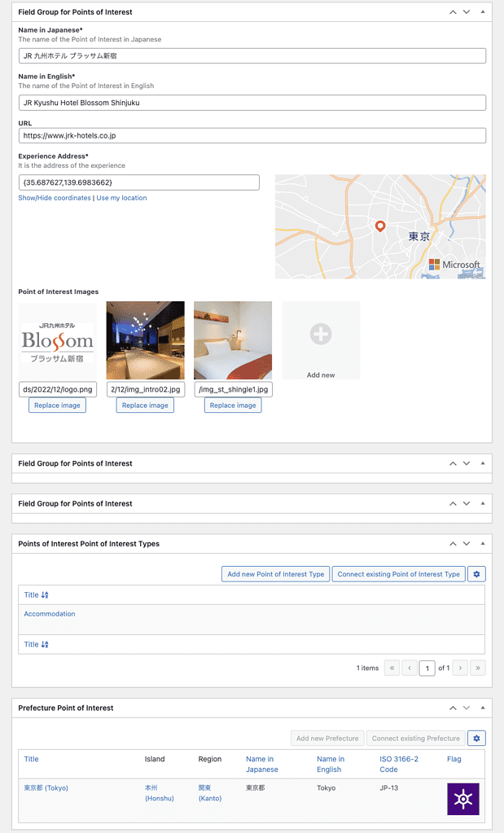Viewport: 504px width, 833px height.
Task: Click Connect existing Prefecture button
Action: (416, 739)
